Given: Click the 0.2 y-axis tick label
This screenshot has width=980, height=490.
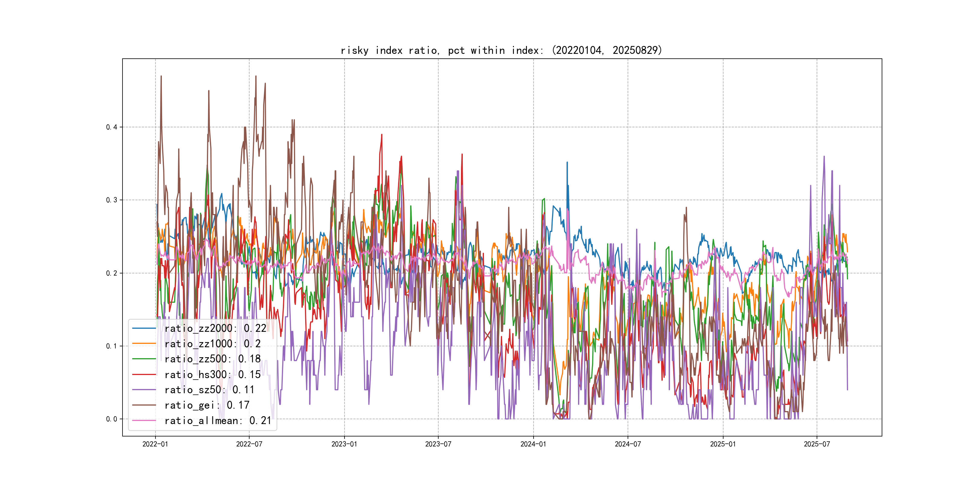Looking at the screenshot, I should (x=112, y=273).
